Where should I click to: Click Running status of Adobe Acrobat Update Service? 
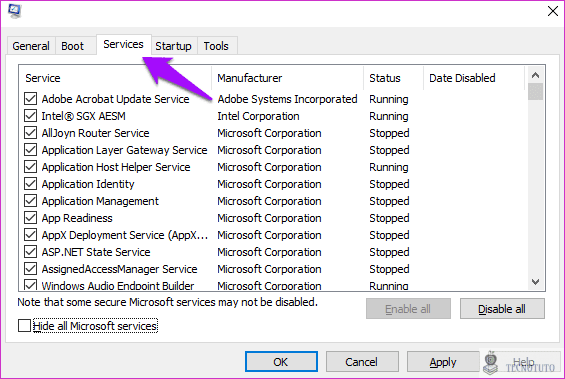(x=389, y=99)
